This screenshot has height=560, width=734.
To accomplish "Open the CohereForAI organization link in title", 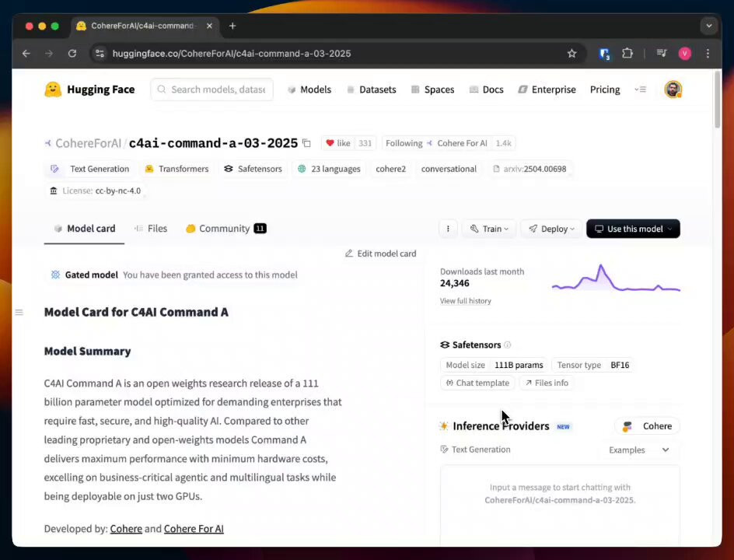I will [88, 143].
